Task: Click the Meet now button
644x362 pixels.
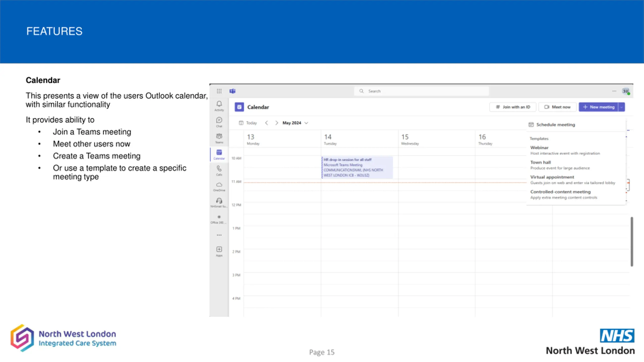Action: click(557, 107)
